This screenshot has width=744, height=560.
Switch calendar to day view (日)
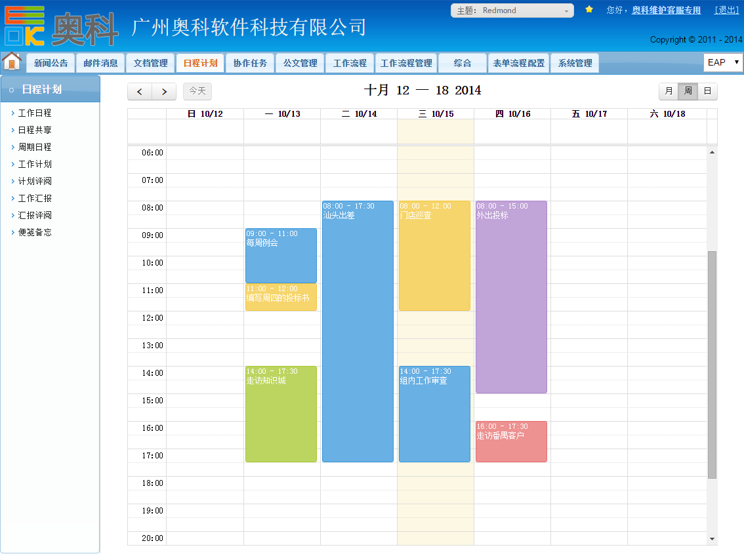pos(707,91)
